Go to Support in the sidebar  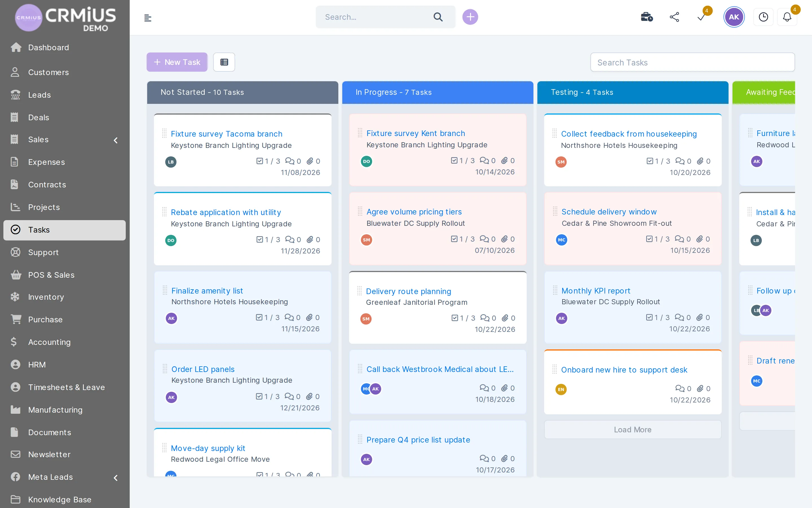click(64, 252)
